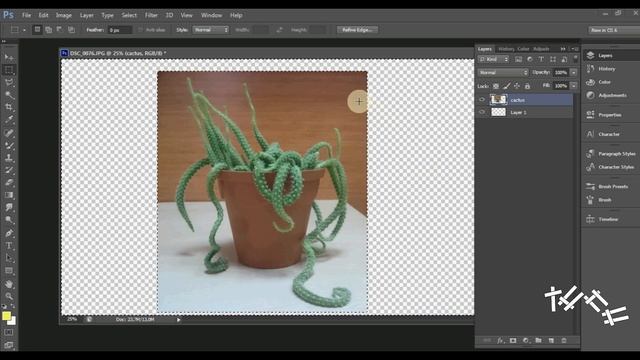Select the Rectangle shape tool
This screenshot has width=640, height=360.
click(9, 271)
